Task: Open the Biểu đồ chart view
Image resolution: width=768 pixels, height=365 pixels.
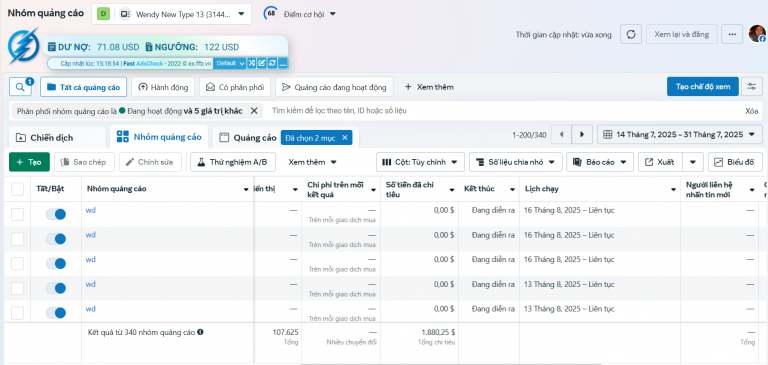Action: (735, 162)
